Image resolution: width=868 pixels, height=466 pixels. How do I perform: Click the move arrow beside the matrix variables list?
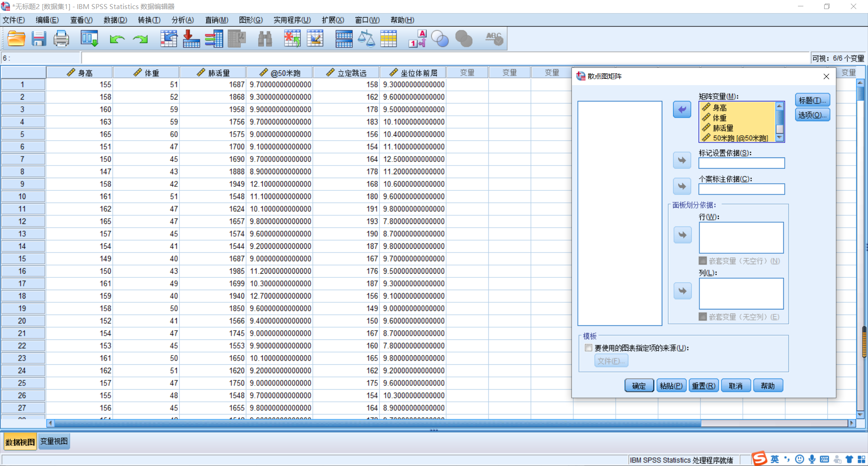pos(682,109)
